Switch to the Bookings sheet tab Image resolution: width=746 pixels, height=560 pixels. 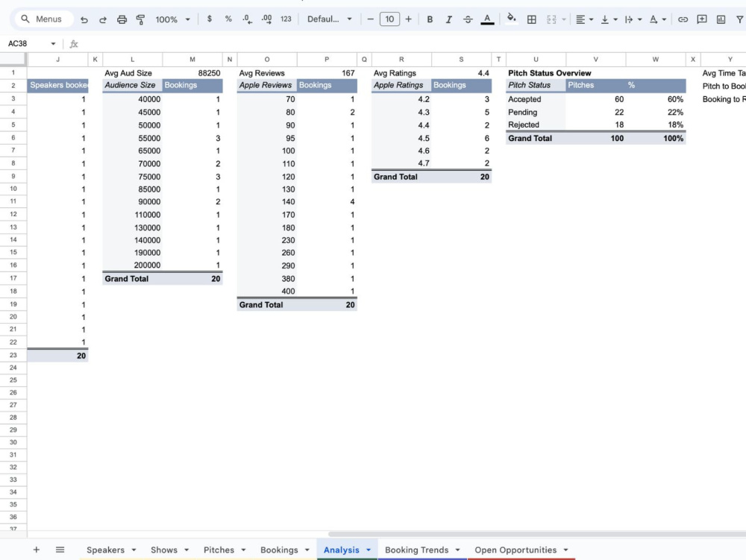[279, 550]
